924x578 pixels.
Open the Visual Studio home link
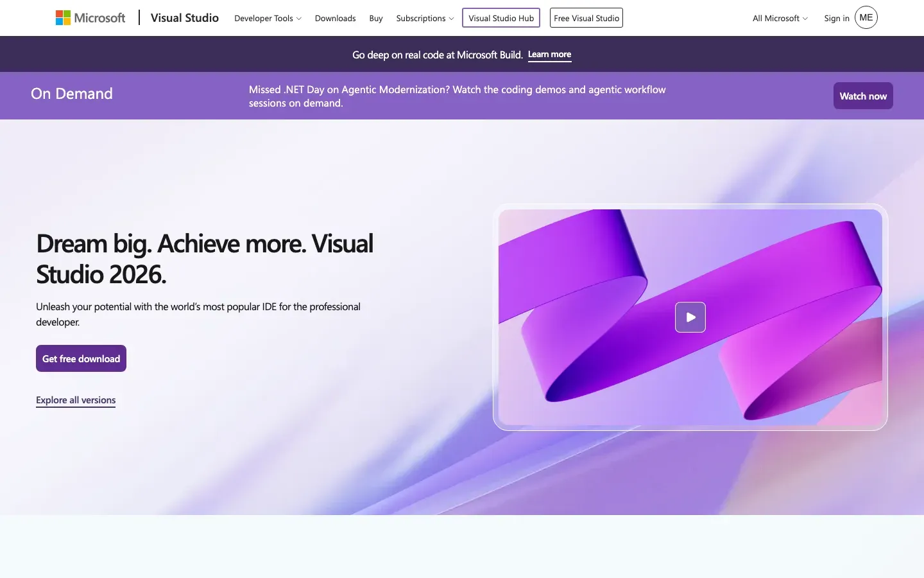[x=185, y=18]
